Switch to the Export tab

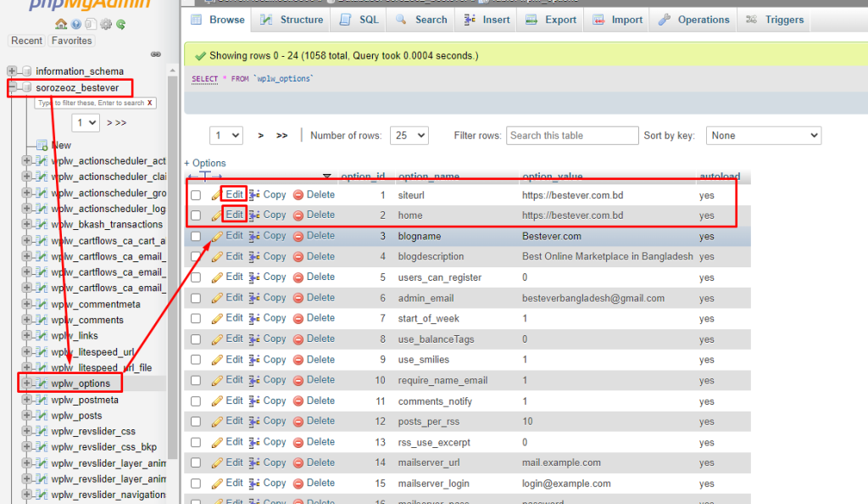pyautogui.click(x=551, y=20)
